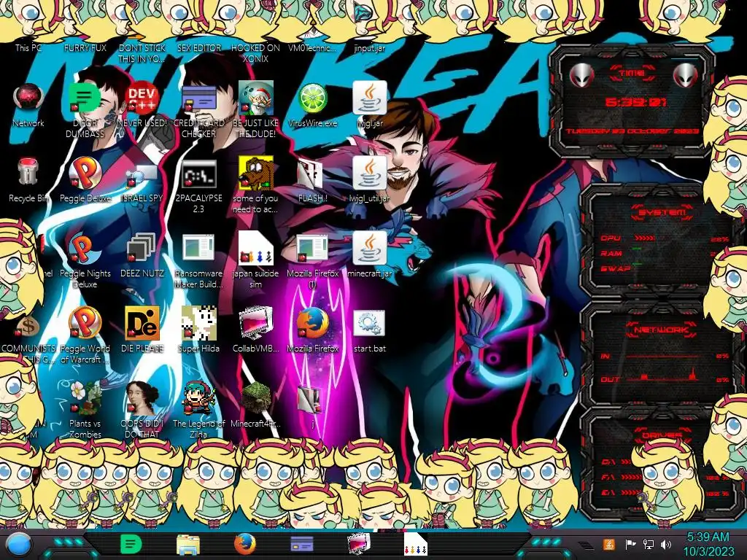The image size is (747, 560).
Task: Open the 'OOPS DID I DO THAT' portrait icon
Action: [142, 399]
